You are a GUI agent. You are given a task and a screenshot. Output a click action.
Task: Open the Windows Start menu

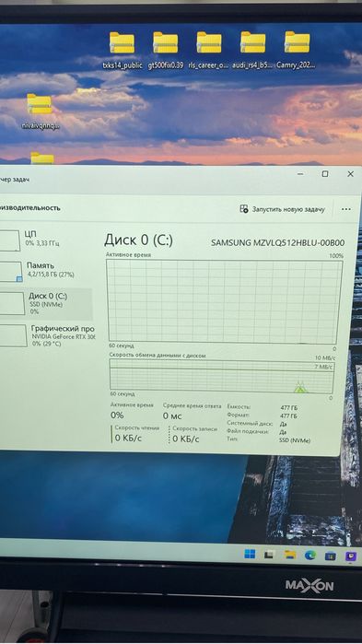point(250,554)
